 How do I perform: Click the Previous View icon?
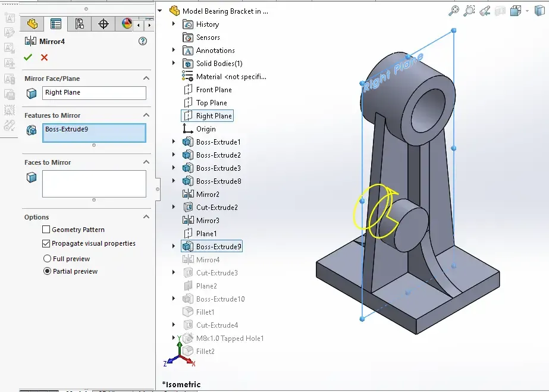[485, 11]
